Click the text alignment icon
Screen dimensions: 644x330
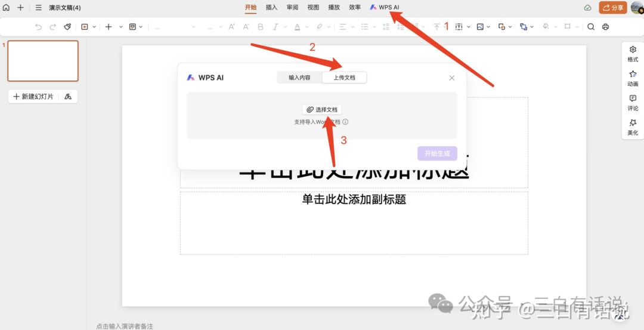coord(342,27)
